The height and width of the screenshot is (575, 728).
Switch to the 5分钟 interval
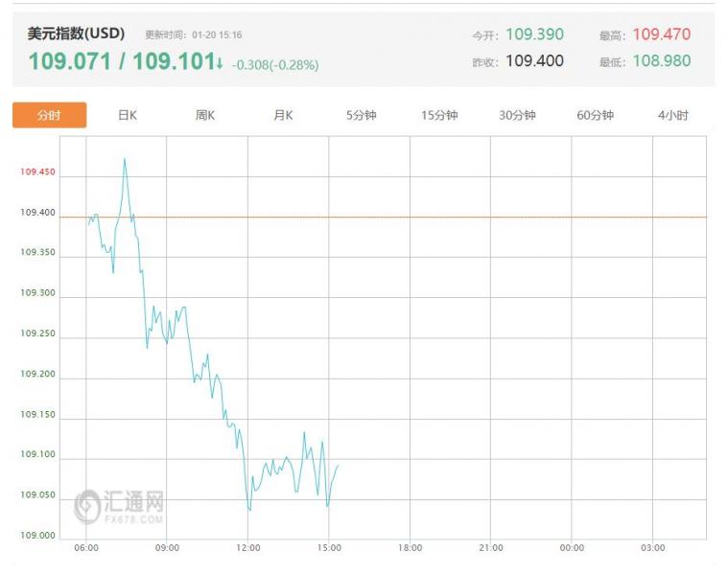point(362,115)
